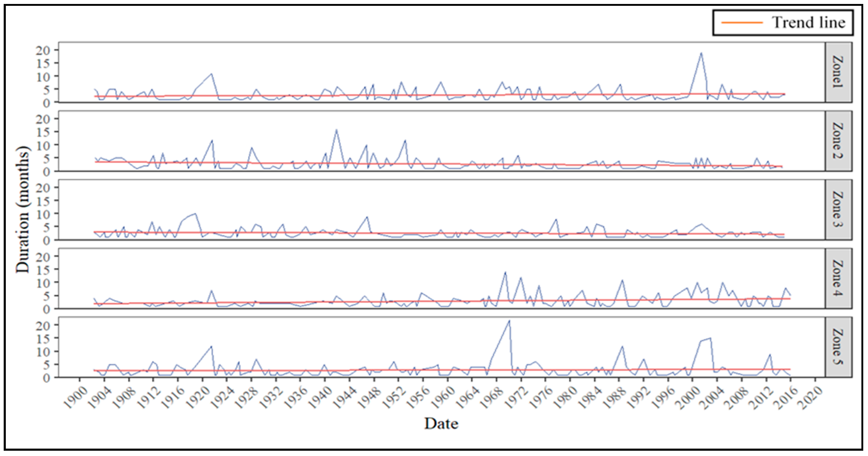Click the Duration (months) y-axis title
Image resolution: width=868 pixels, height=456 pixels.
23,210
